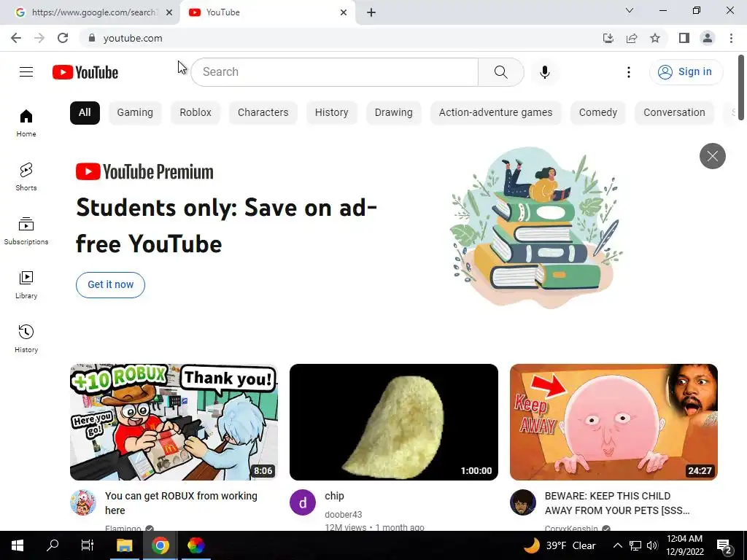Reload the page
Screen dimensions: 747x560
point(63,38)
